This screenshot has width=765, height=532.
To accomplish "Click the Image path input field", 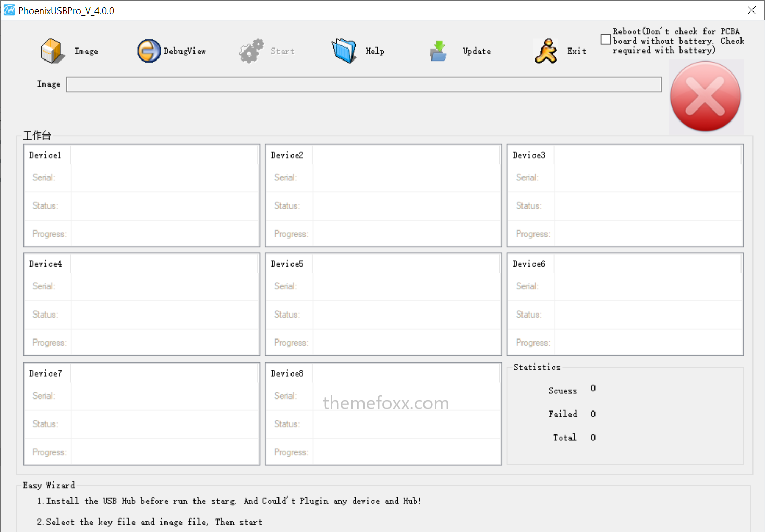I will [364, 84].
